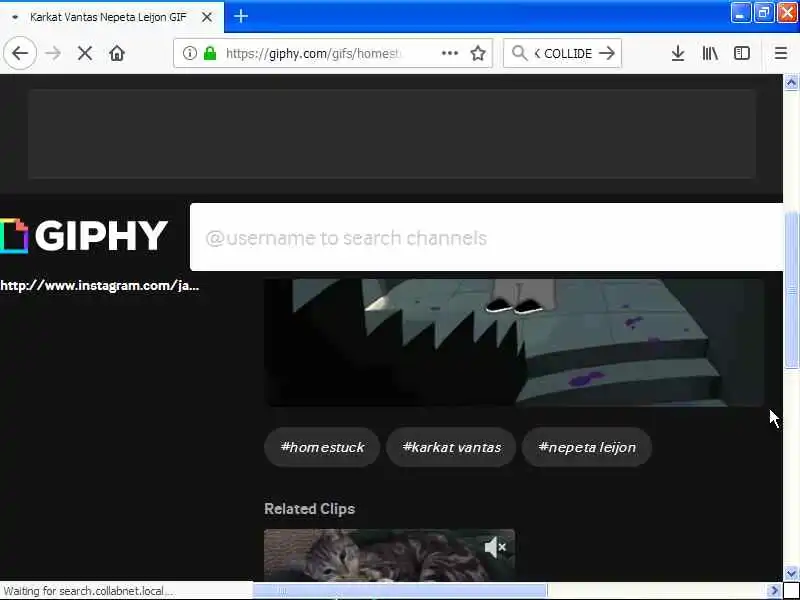Go back to the previous page
The image size is (800, 600).
(20, 53)
